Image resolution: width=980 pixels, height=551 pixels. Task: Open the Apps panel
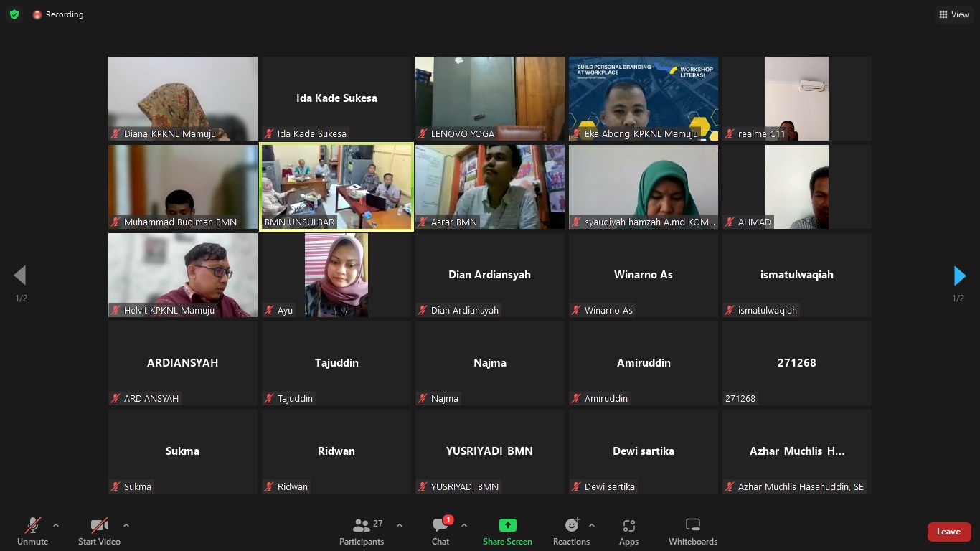(628, 532)
